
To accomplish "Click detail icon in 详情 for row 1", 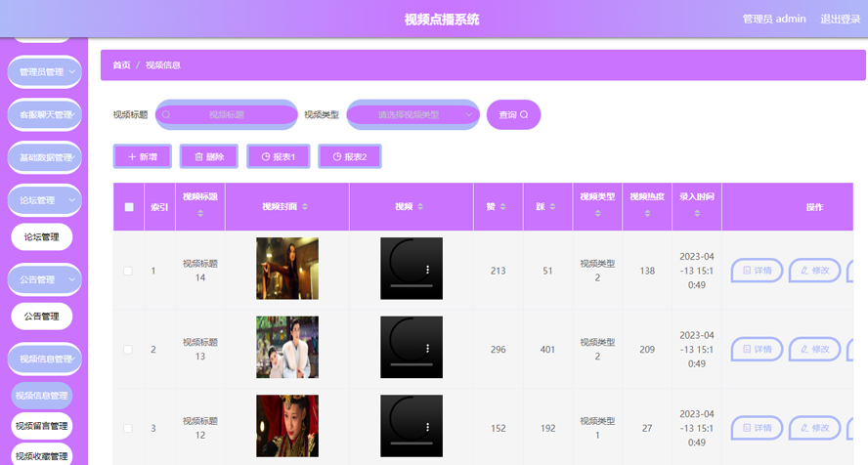I will (x=747, y=271).
